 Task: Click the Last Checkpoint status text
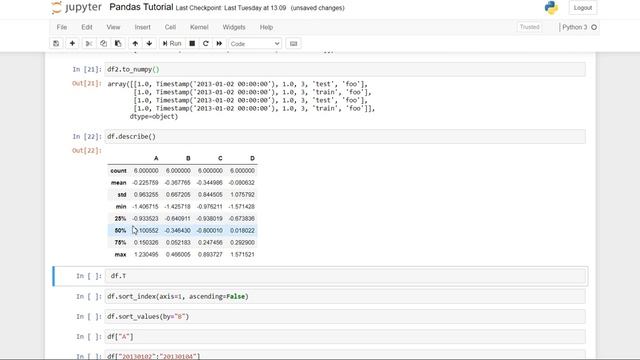tap(231, 8)
